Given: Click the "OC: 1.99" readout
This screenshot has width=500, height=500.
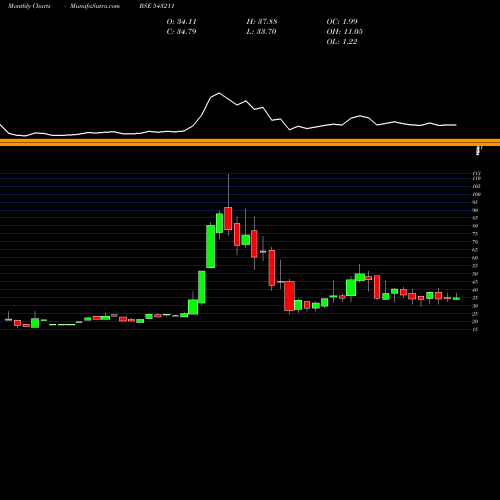Looking at the screenshot, I should (342, 21).
